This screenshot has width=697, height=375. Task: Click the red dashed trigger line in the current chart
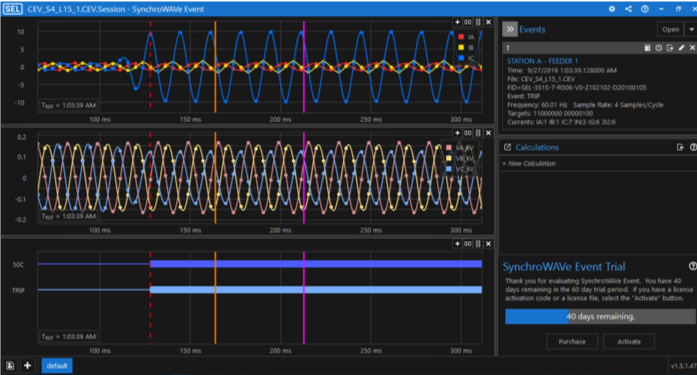150,67
